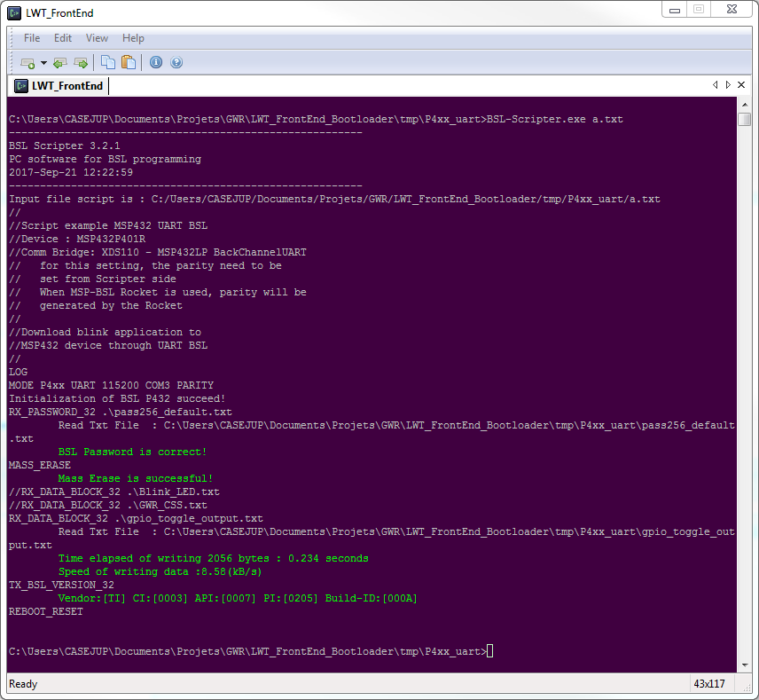The width and height of the screenshot is (759, 700).
Task: Click the 'Speed of writing data' line
Action: tap(160, 571)
